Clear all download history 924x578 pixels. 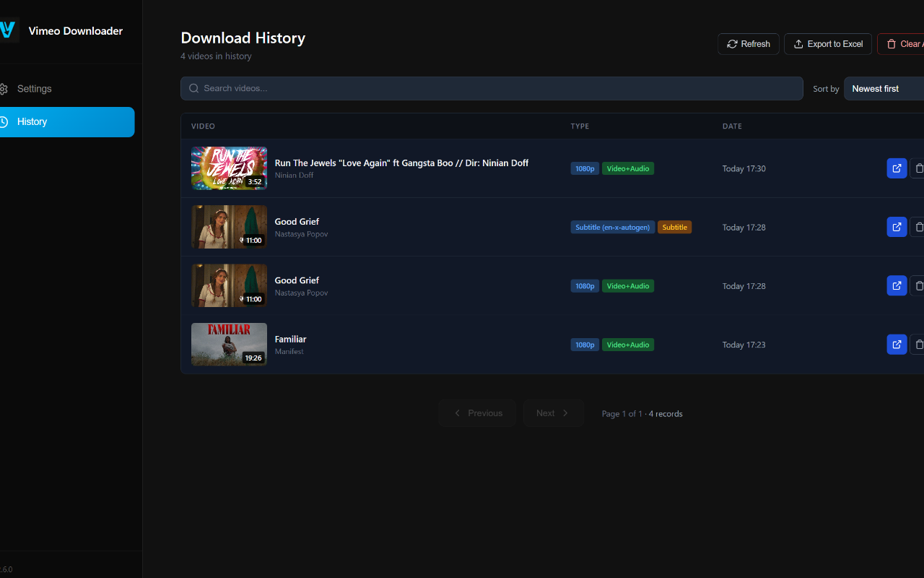901,44
